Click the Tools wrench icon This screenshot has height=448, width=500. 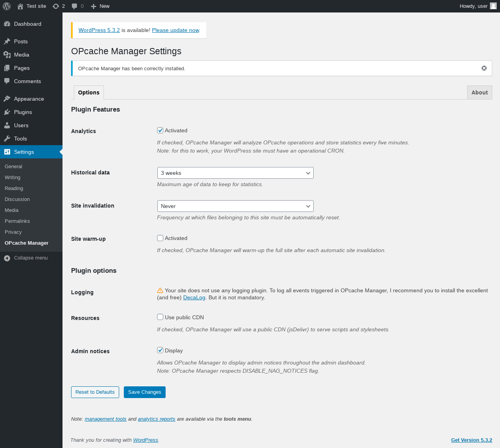(7, 139)
